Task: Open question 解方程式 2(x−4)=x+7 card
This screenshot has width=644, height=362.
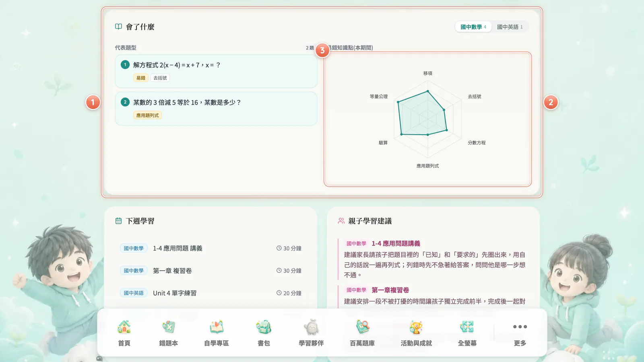Action: click(x=216, y=71)
